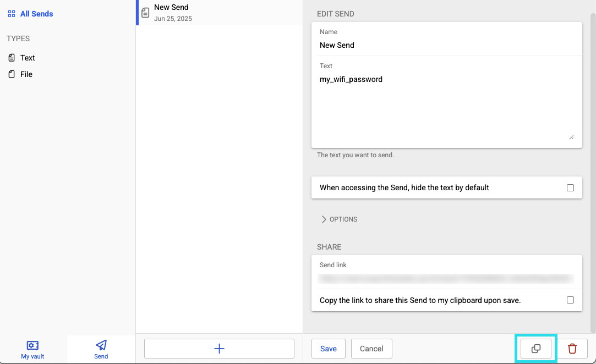Cancel editing the Send
The width and height of the screenshot is (596, 364).
[x=371, y=349]
